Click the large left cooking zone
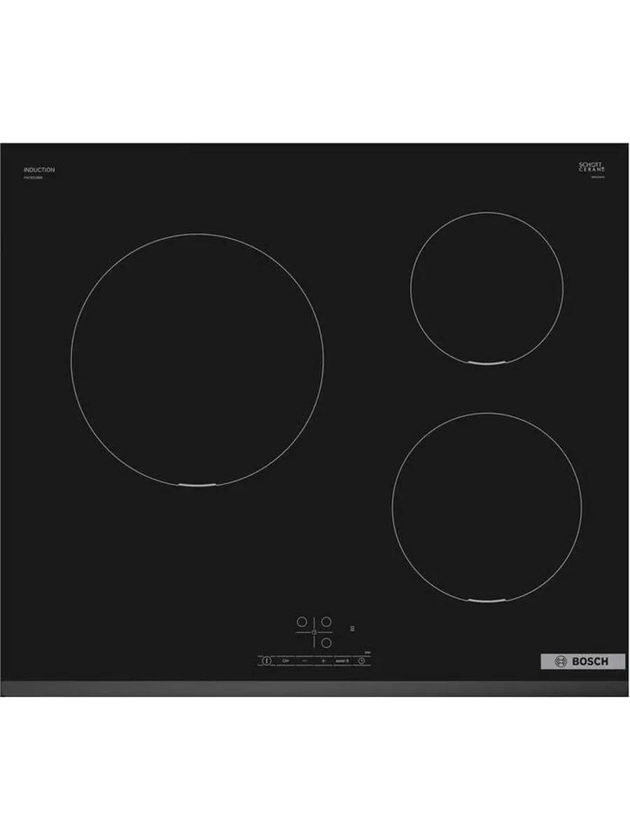Screen dimensions: 630x840 click(197, 359)
